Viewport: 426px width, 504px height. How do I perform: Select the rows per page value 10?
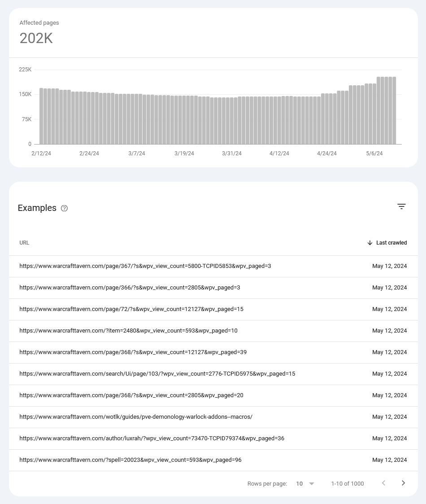[300, 483]
